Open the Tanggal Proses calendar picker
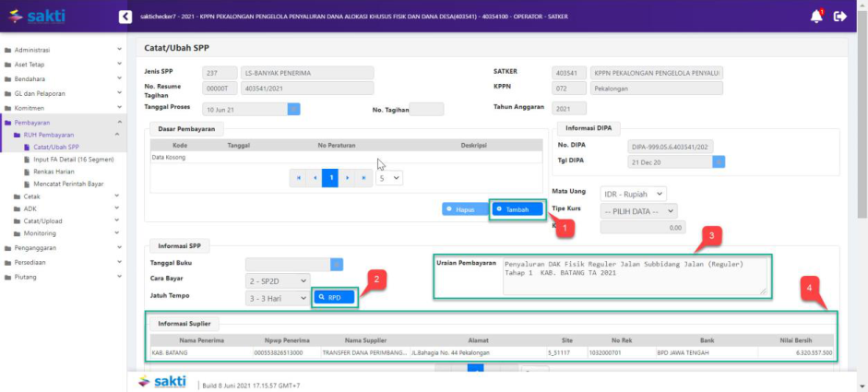 click(293, 109)
